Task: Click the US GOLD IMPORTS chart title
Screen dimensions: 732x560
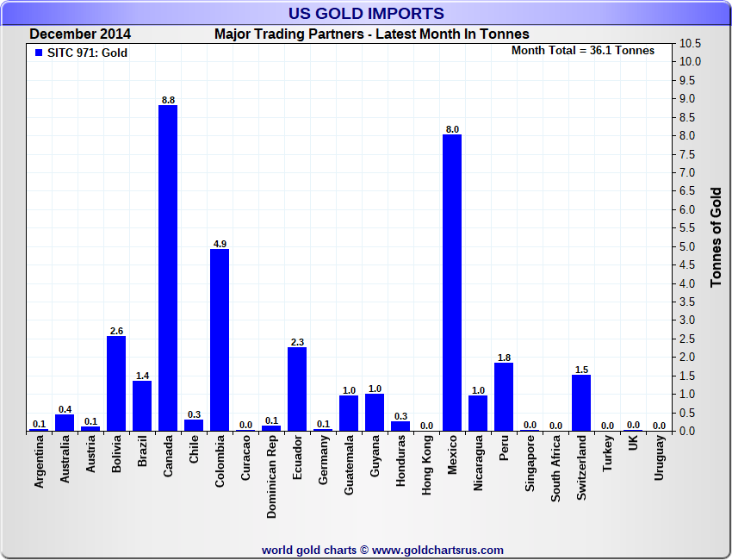Action: pyautogui.click(x=366, y=13)
